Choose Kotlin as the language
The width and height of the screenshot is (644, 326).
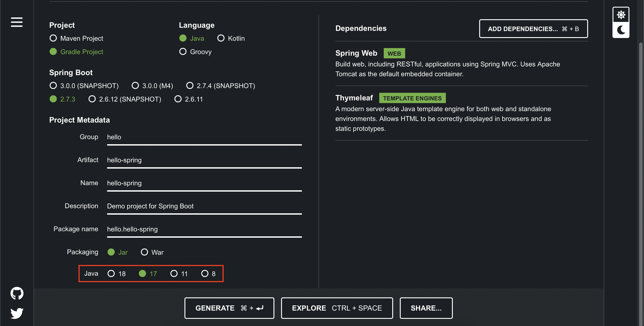pyautogui.click(x=221, y=38)
